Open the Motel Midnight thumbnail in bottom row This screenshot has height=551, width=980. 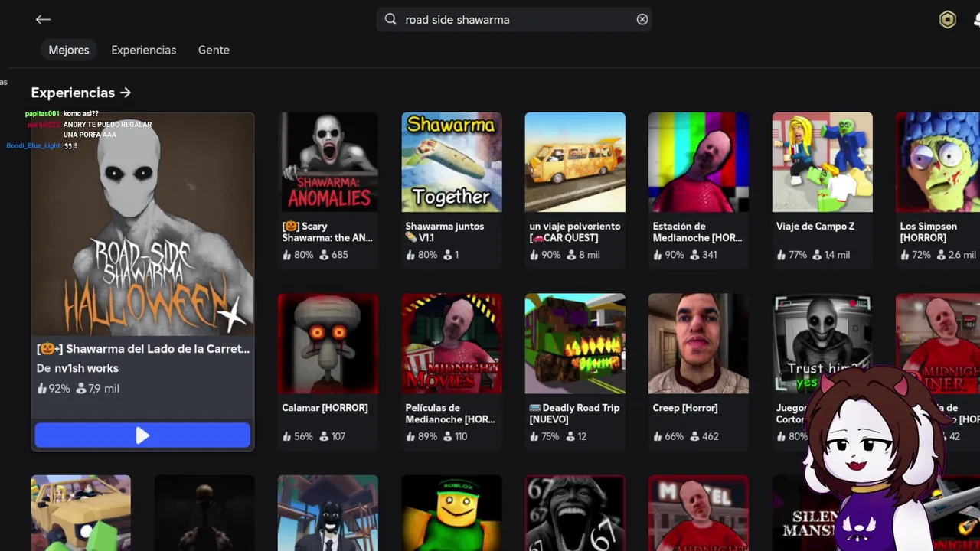[x=698, y=513]
